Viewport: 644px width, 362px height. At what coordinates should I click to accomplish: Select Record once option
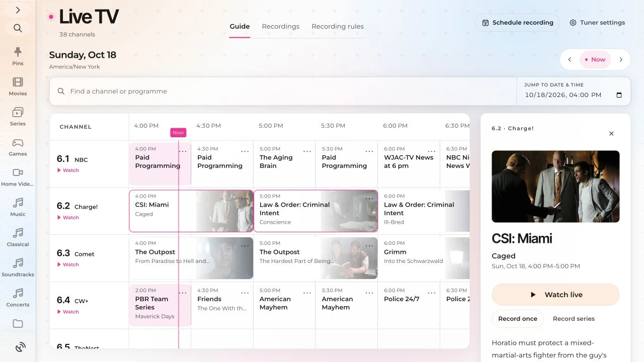(x=518, y=319)
